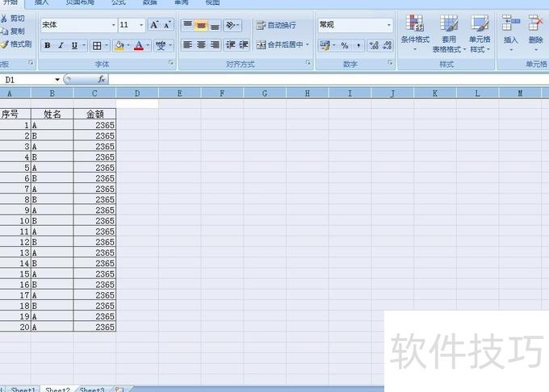549x392 pixels.
Task: Decrease font size with small A
Action: (167, 25)
